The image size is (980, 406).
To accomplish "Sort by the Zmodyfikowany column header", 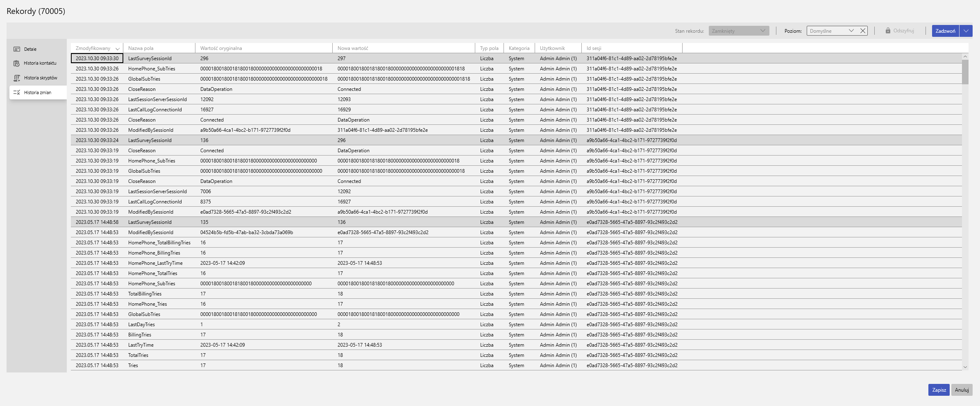I will click(x=93, y=48).
